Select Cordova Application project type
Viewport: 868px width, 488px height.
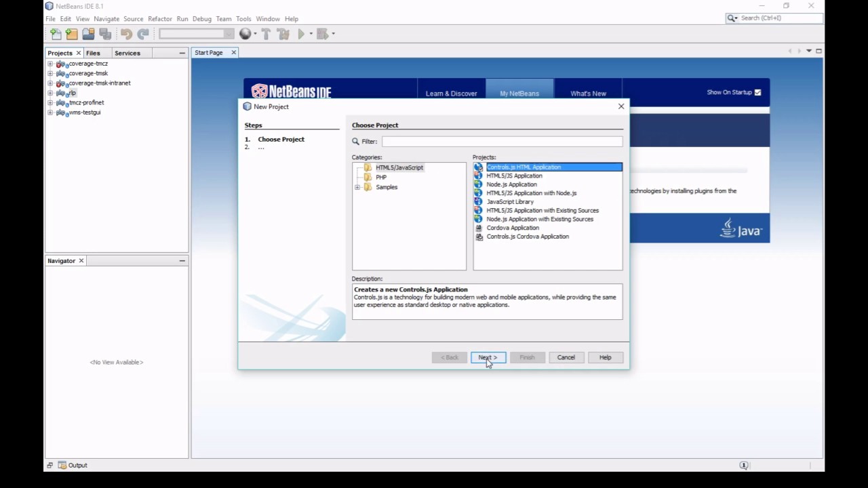coord(513,228)
